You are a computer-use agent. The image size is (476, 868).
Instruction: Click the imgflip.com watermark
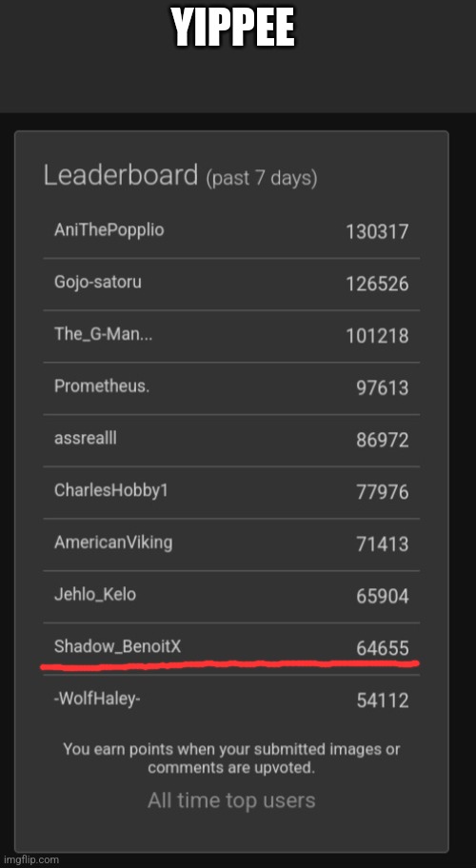pyautogui.click(x=30, y=859)
